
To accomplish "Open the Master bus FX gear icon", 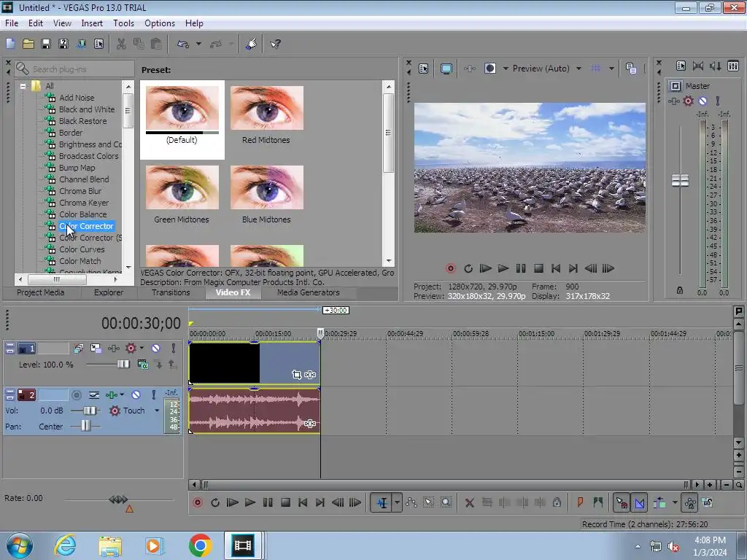I will [688, 101].
